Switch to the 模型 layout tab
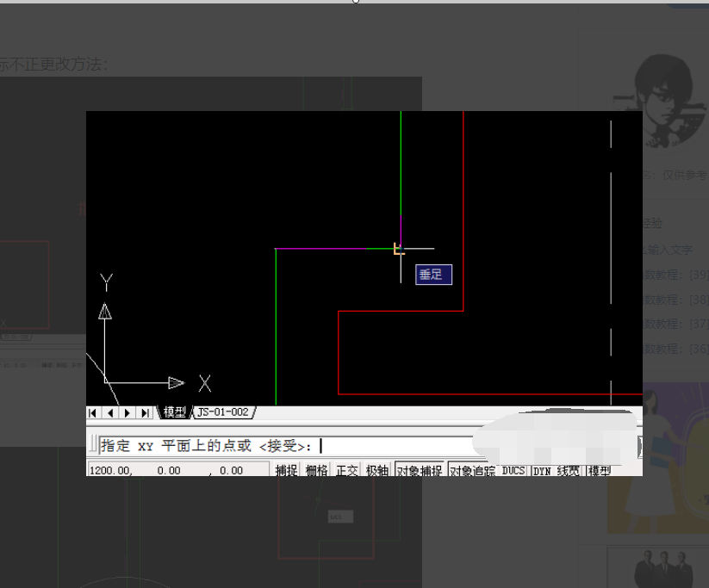The height and width of the screenshot is (588, 709). pos(175,412)
